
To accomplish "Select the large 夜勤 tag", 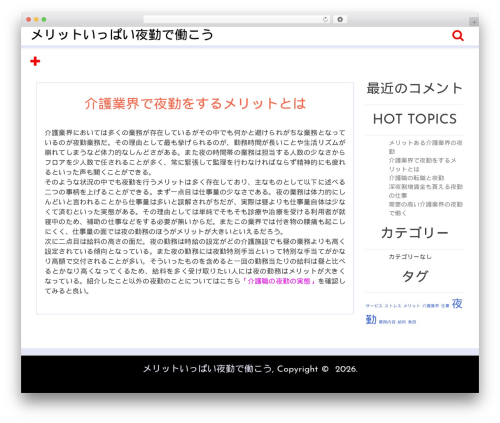I will tap(457, 304).
